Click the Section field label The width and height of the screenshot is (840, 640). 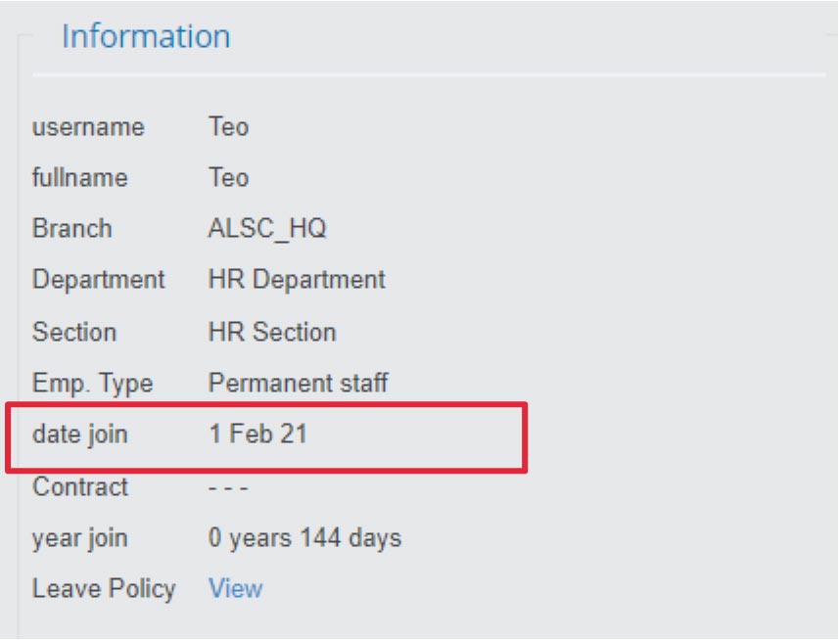[74, 332]
